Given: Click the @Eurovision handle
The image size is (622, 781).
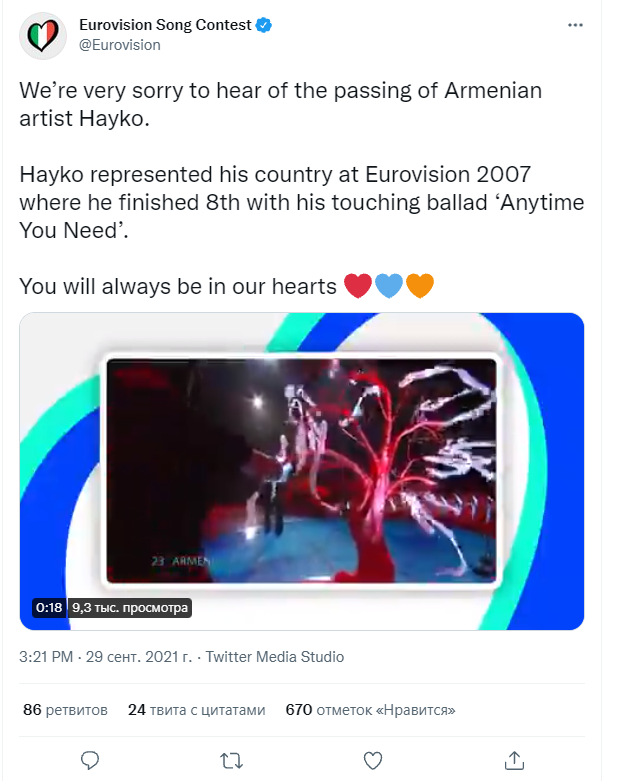Looking at the screenshot, I should pyautogui.click(x=119, y=45).
